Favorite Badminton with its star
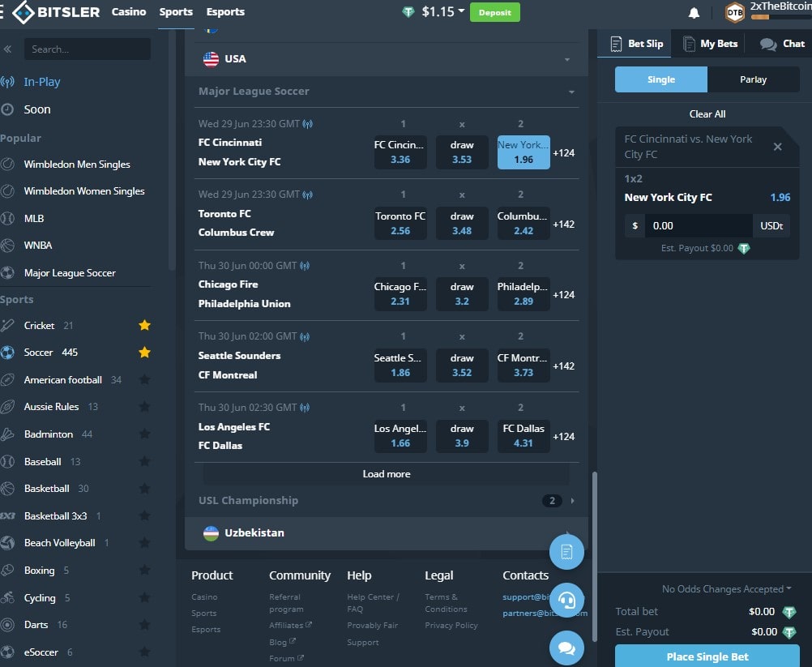This screenshot has width=812, height=667. point(144,434)
